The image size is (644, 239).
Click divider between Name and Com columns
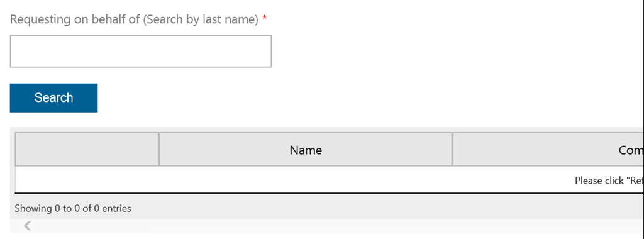tap(452, 150)
